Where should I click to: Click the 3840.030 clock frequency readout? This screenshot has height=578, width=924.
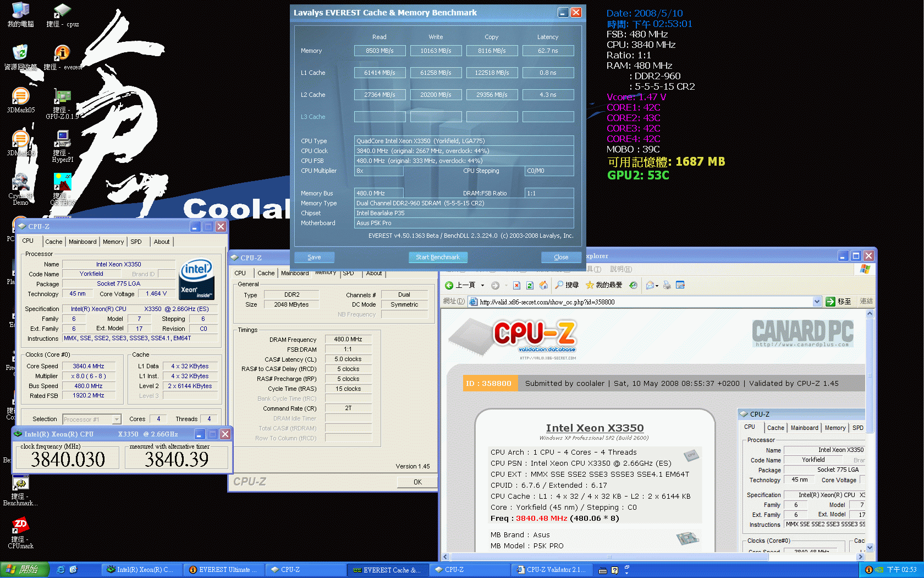click(x=68, y=459)
